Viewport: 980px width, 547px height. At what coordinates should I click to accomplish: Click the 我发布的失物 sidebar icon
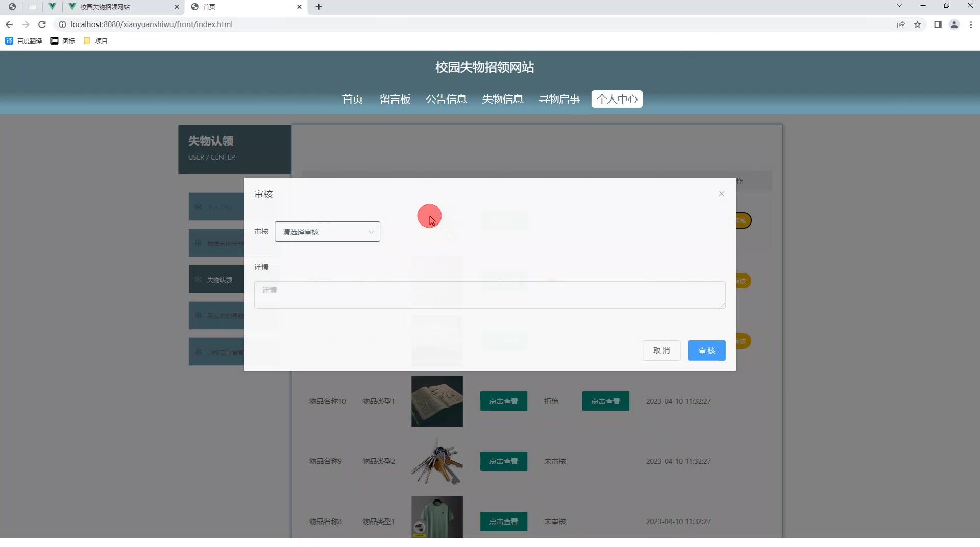[199, 243]
